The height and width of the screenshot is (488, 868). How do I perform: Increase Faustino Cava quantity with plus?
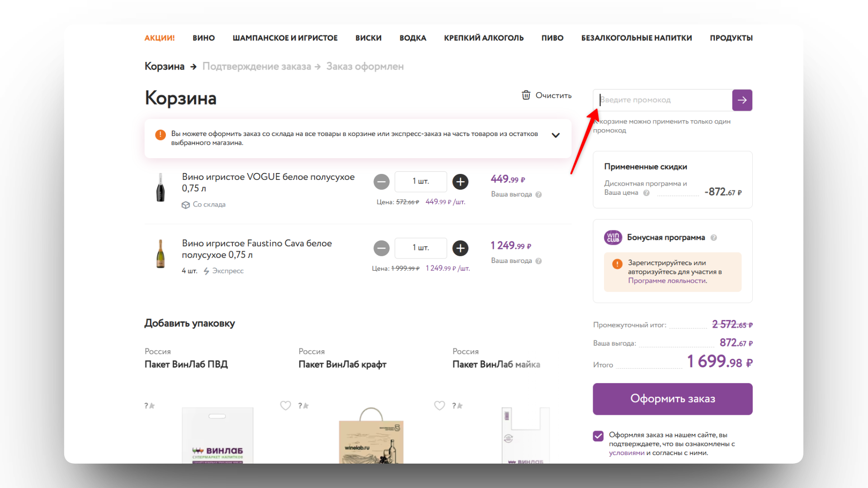tap(460, 248)
